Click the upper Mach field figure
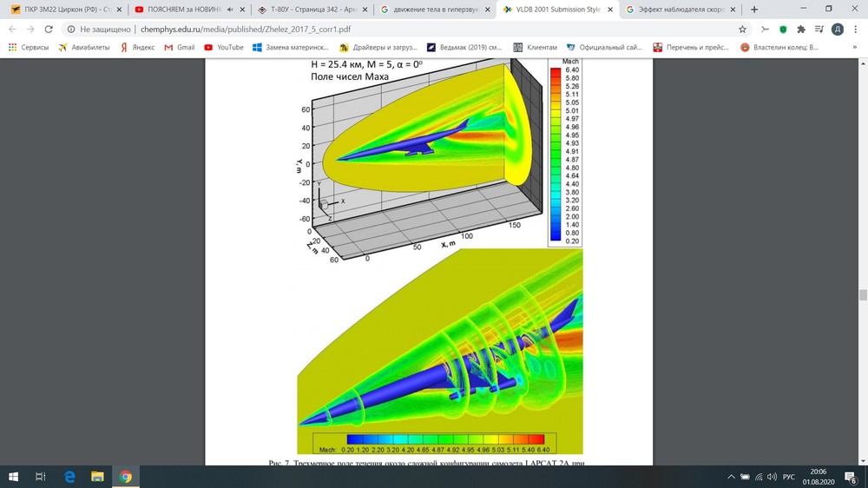The width and height of the screenshot is (868, 488). (x=439, y=160)
